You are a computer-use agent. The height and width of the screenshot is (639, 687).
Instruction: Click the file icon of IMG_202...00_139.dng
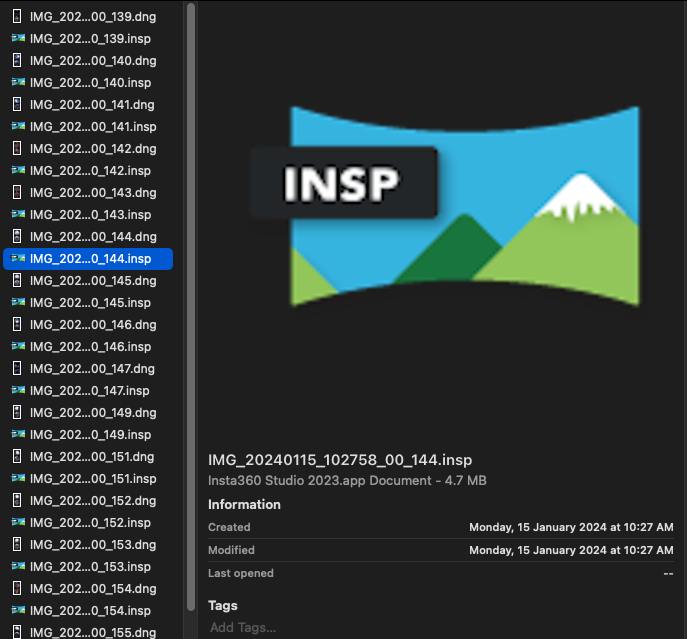pyautogui.click(x=17, y=17)
